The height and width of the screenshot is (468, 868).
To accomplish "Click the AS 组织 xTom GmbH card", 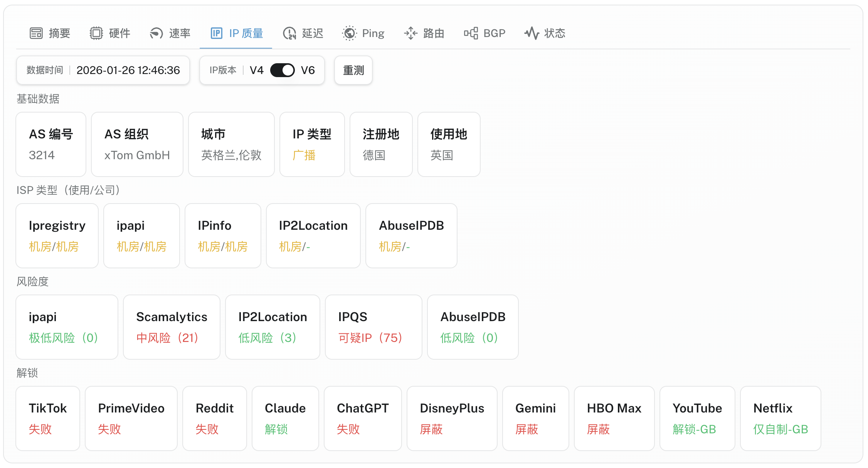I will pyautogui.click(x=137, y=144).
